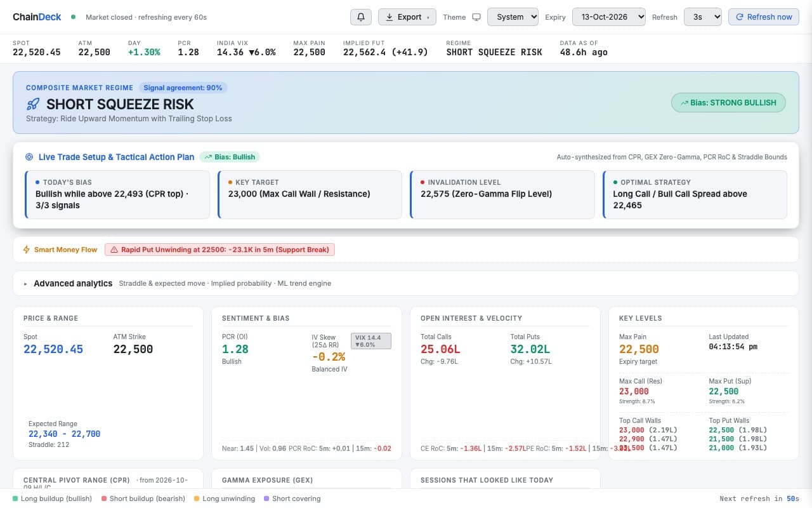The height and width of the screenshot is (508, 812).
Task: Click the notification bell icon
Action: (x=361, y=17)
